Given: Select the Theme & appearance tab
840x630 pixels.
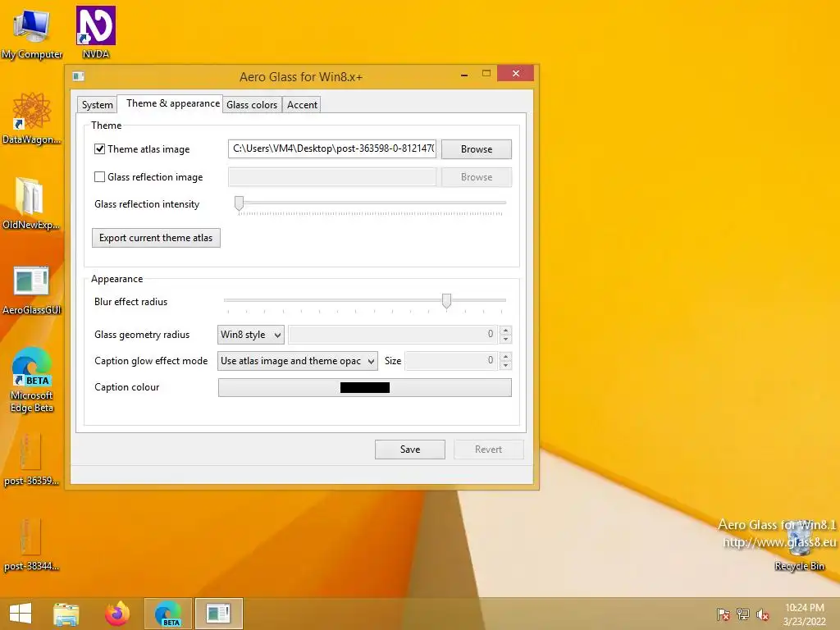Looking at the screenshot, I should pos(172,103).
